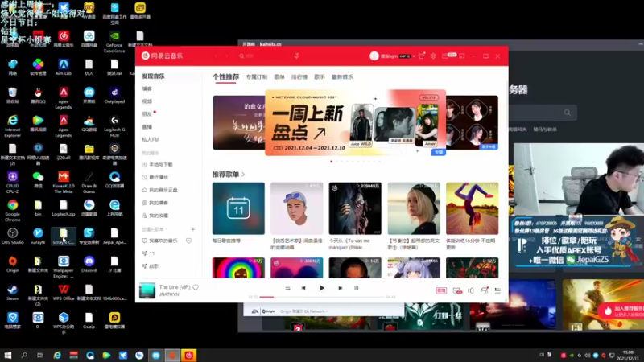The height and width of the screenshot is (362, 644).
Task: Click NetEase Cloud Music icon in taskbar
Action: coord(189,356)
